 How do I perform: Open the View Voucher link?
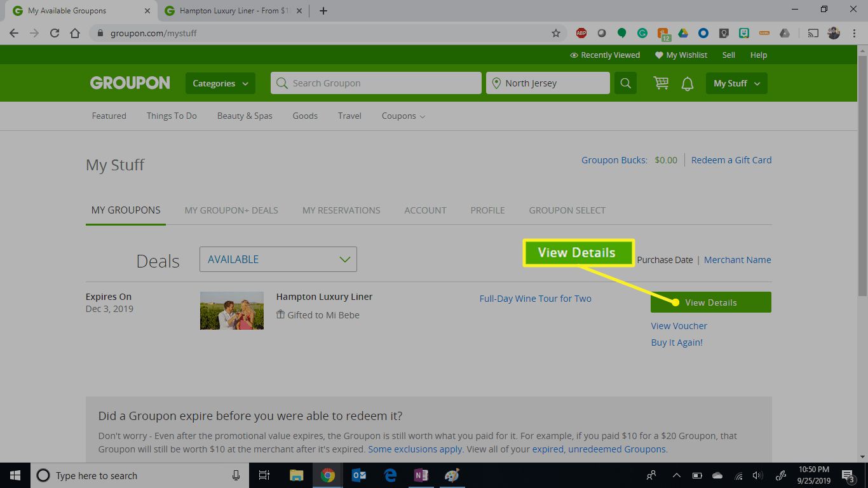click(679, 326)
